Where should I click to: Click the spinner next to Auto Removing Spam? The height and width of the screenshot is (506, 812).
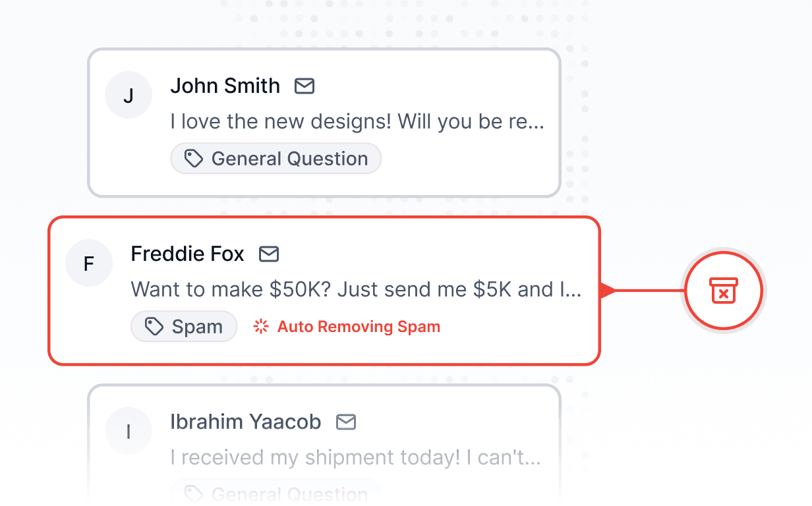pyautogui.click(x=260, y=325)
